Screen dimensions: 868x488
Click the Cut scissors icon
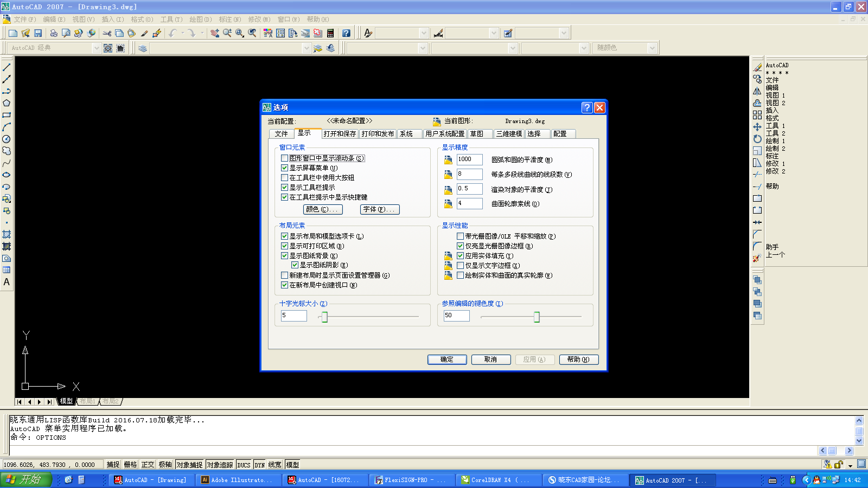pyautogui.click(x=107, y=33)
